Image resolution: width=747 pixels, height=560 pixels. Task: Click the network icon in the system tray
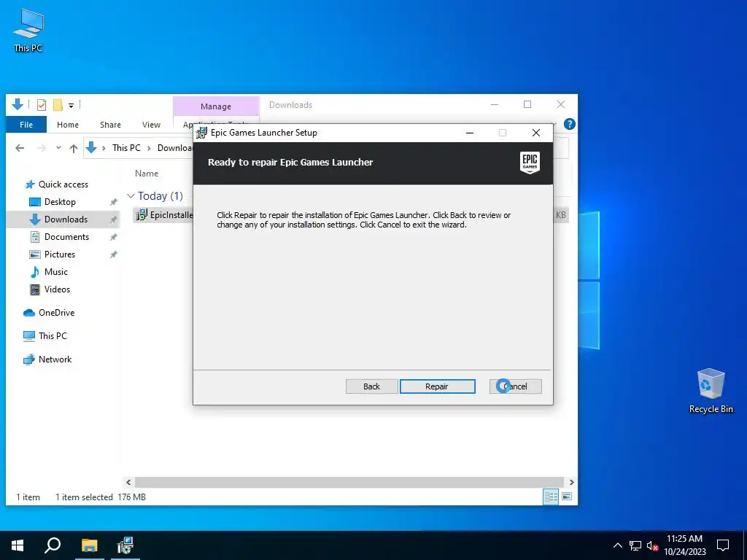tap(635, 545)
